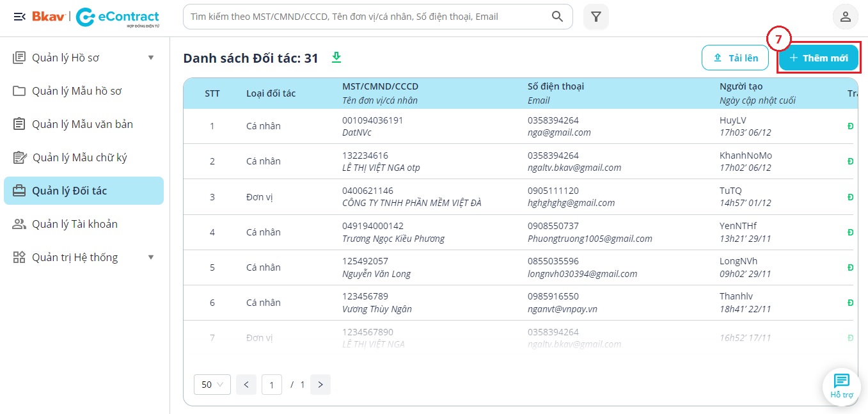Go to the next page arrow
Viewport: 868px width, 414px height.
coord(320,385)
